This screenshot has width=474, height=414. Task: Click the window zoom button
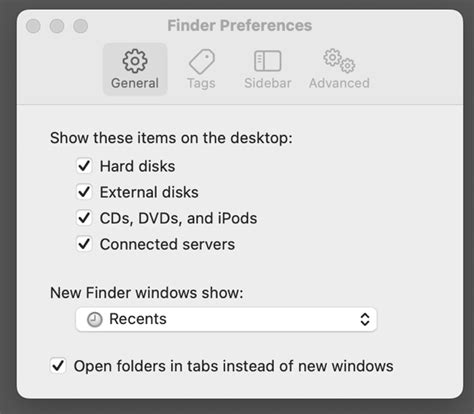(81, 26)
